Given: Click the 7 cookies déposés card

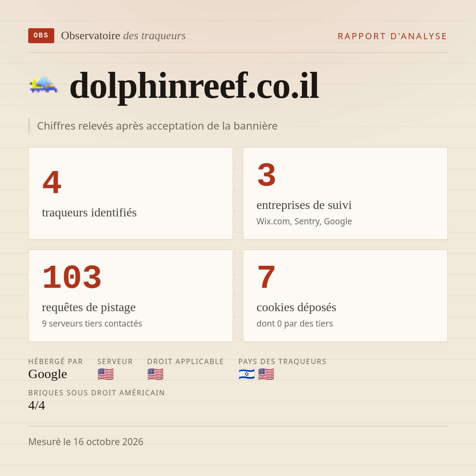Looking at the screenshot, I should click(x=345, y=296).
